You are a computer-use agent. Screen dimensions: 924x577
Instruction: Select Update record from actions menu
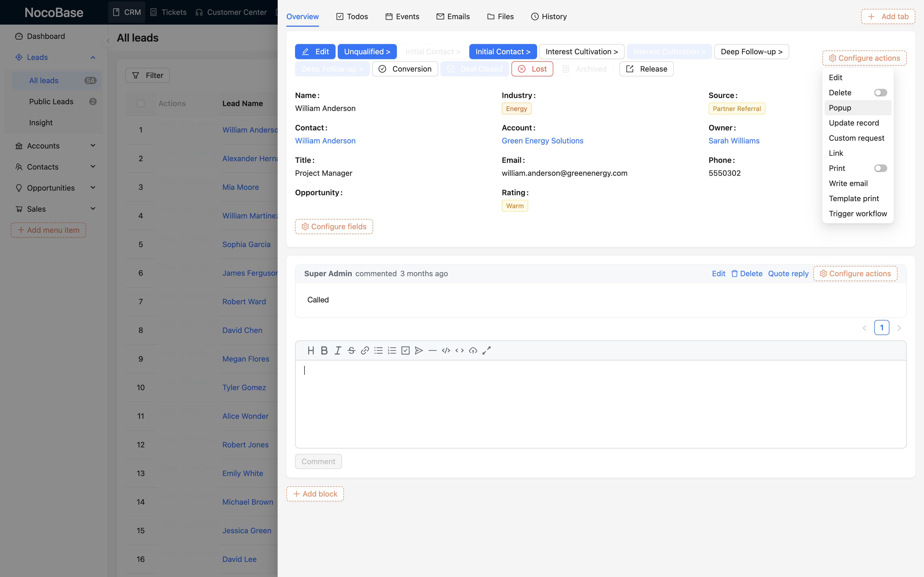(x=854, y=123)
